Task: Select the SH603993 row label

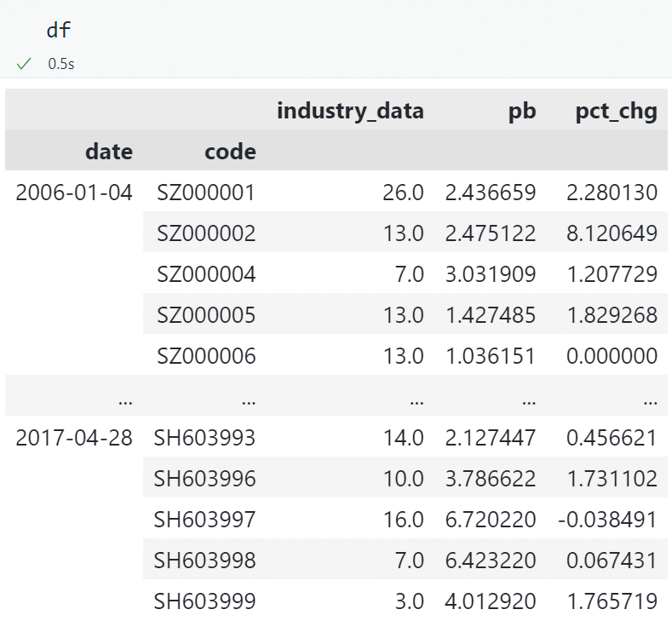Action: click(x=204, y=438)
